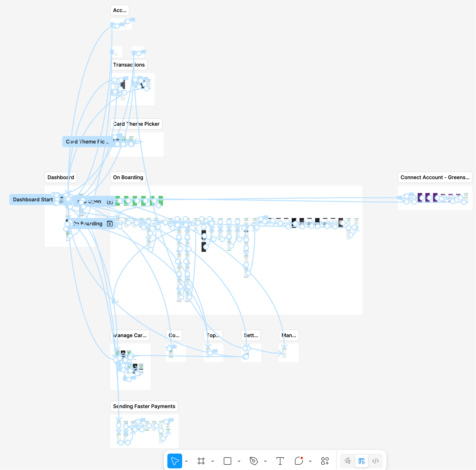Select the annotation scribble icon
This screenshot has height=470, width=476.
pyautogui.click(x=347, y=461)
